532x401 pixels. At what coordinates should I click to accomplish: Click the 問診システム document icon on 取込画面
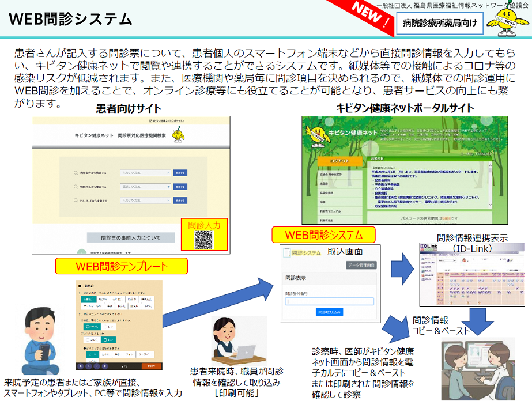(287, 252)
